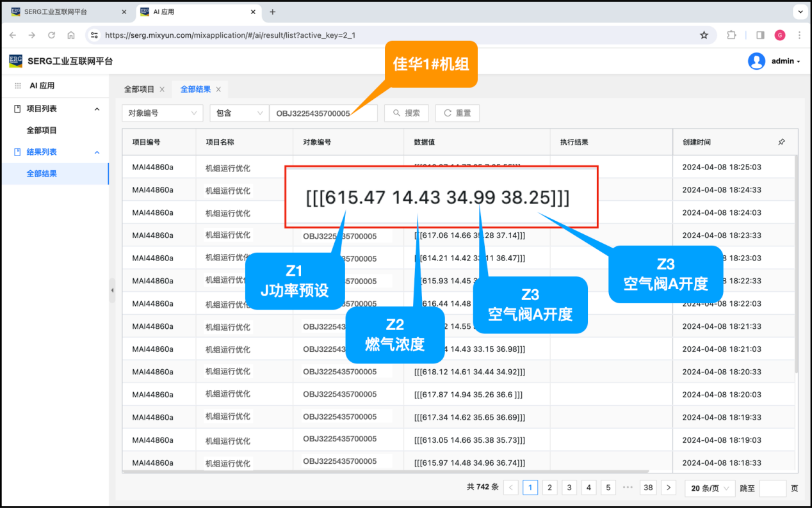The height and width of the screenshot is (508, 812).
Task: Switch to the 全部项目 content tab
Action: click(x=139, y=90)
